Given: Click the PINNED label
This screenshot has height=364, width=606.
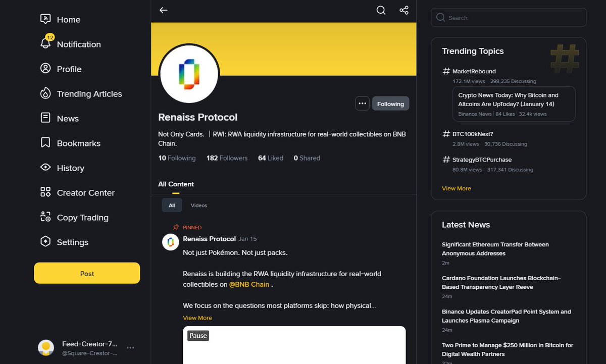Looking at the screenshot, I should coord(192,228).
